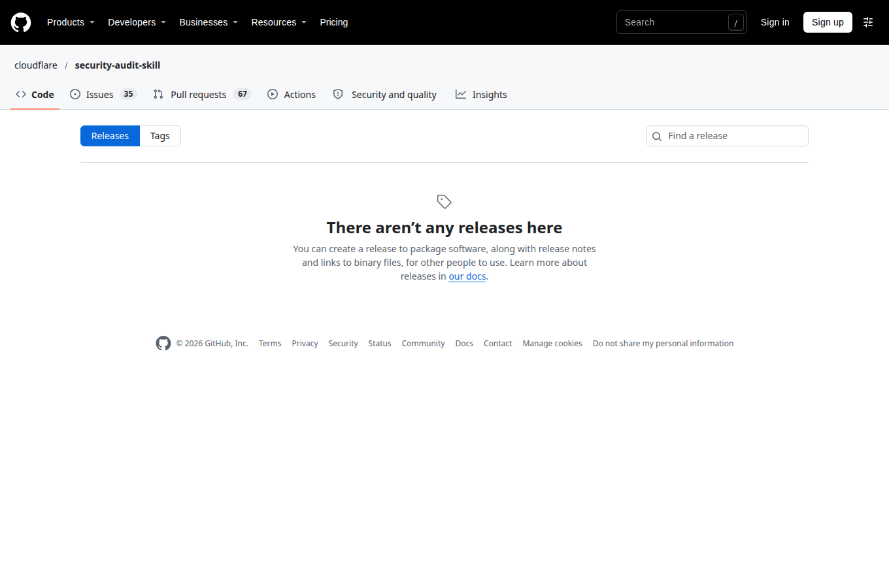Open the Issues tab
The height and width of the screenshot is (588, 889).
103,95
